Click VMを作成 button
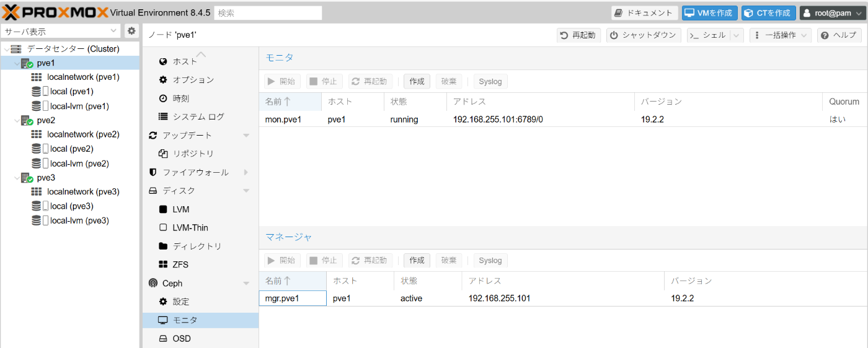 click(x=709, y=13)
